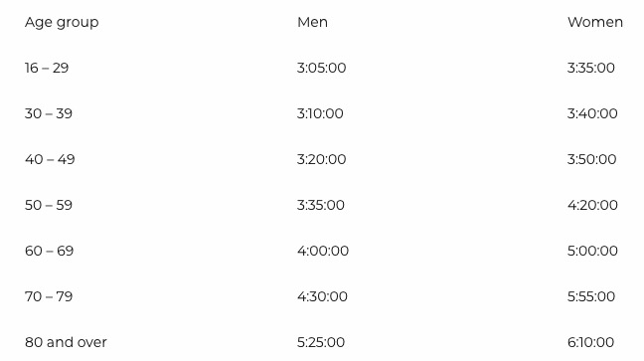Click the Women column header

[595, 22]
